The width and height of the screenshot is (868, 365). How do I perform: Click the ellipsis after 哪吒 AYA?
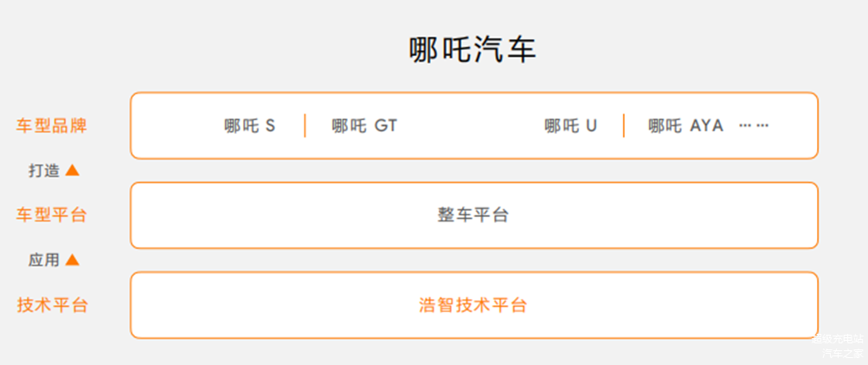tap(754, 125)
